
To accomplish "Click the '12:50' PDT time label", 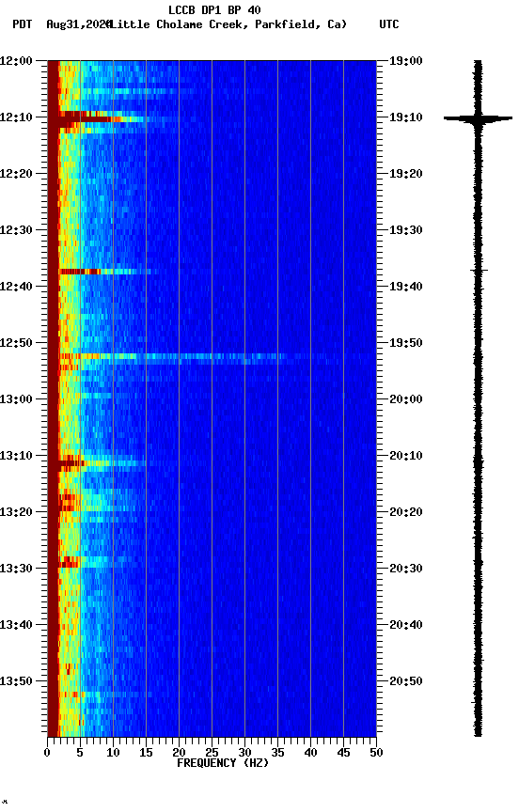I will 16,343.
